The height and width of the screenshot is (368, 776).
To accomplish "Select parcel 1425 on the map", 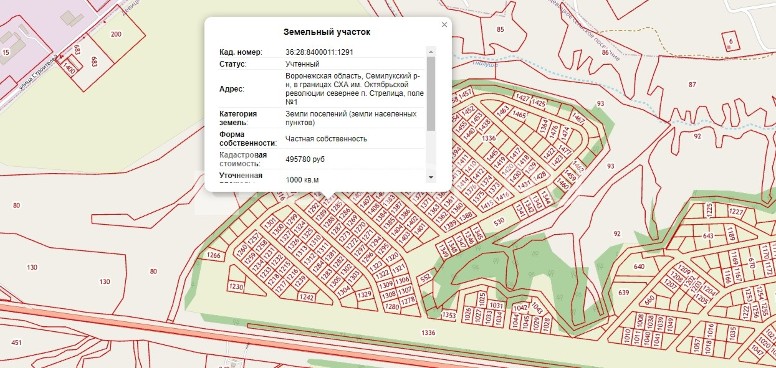I will [538, 103].
